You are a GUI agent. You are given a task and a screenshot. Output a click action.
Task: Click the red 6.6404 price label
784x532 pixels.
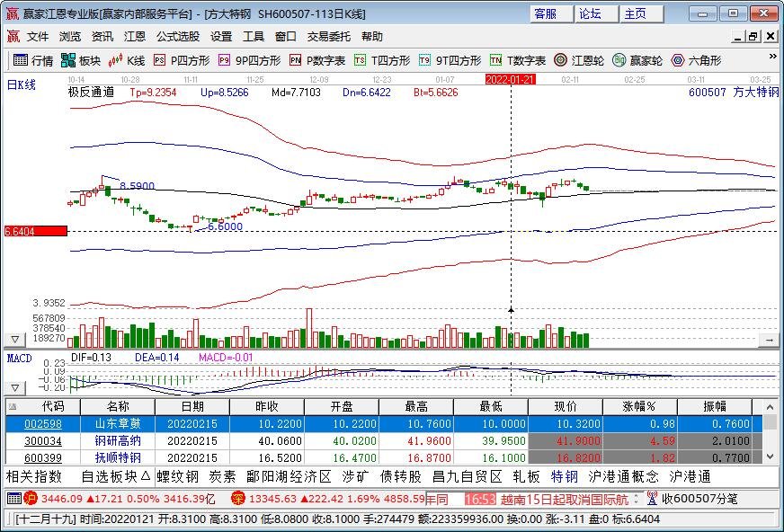35,231
